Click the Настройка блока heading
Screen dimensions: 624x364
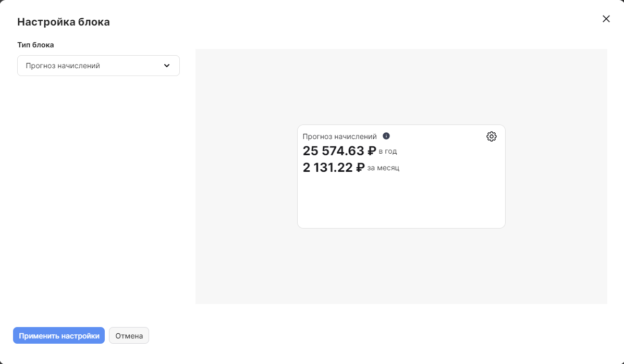[63, 22]
